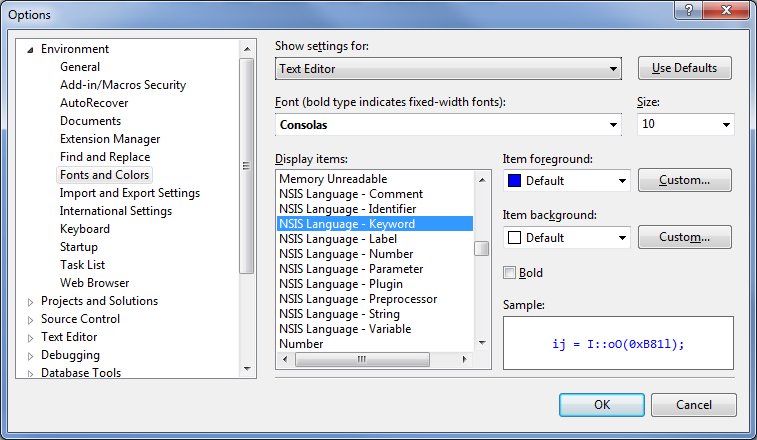Screen dimensions: 757x440
Task: Select NSIS Language - Plugin item
Action: (x=375, y=284)
